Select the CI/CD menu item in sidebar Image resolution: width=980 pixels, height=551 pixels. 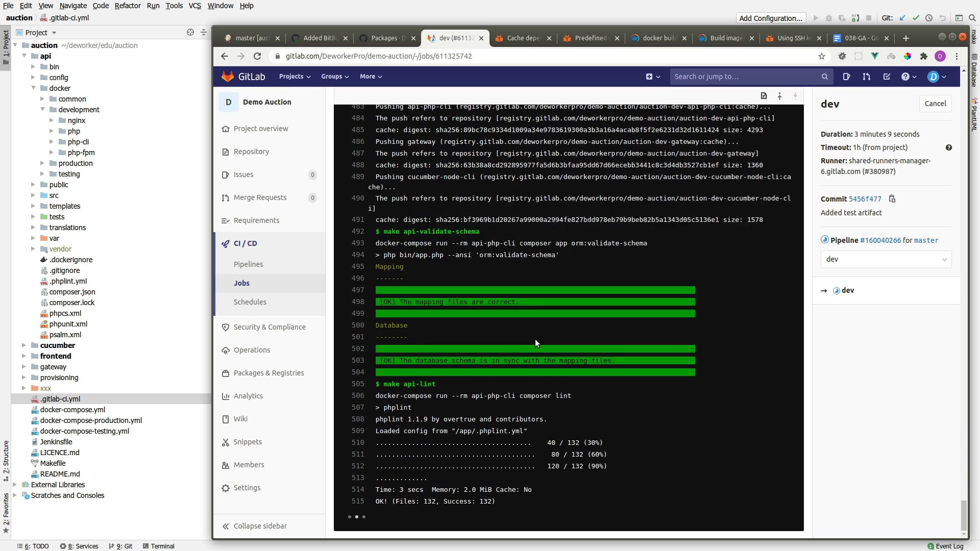245,243
